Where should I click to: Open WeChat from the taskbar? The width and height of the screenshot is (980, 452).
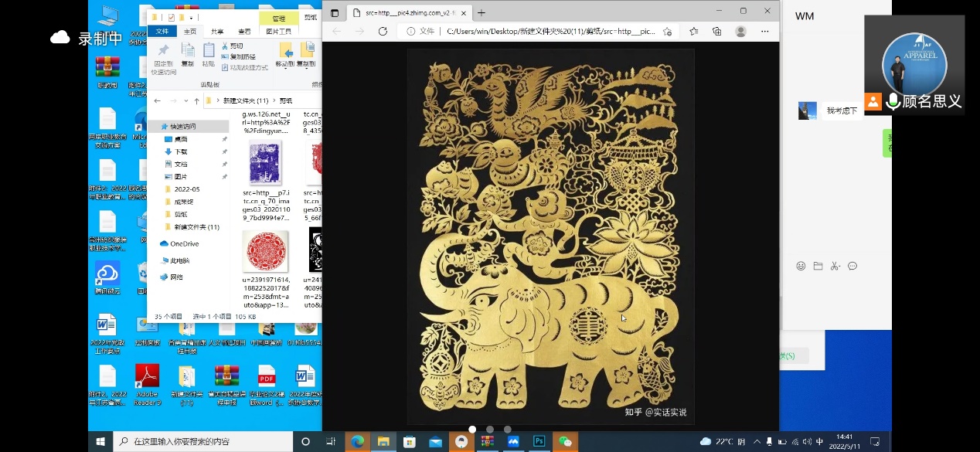(x=565, y=441)
